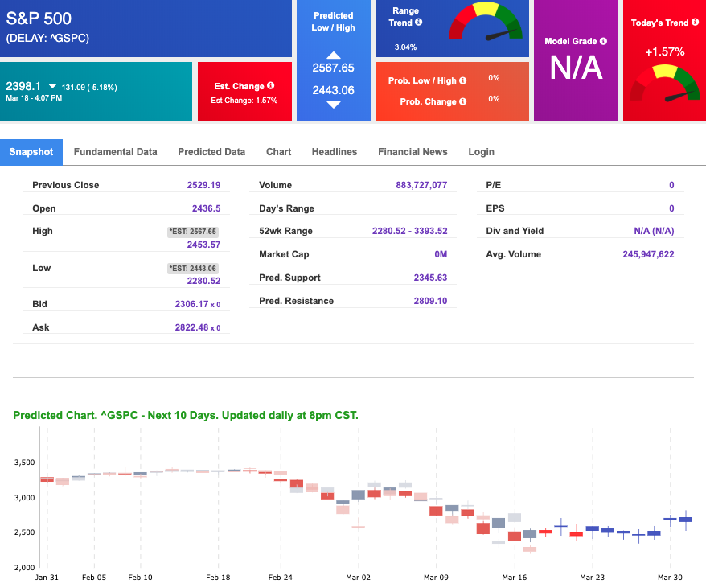Click the Today's Trend gauge dial
The width and height of the screenshot is (706, 588).
pos(664,84)
